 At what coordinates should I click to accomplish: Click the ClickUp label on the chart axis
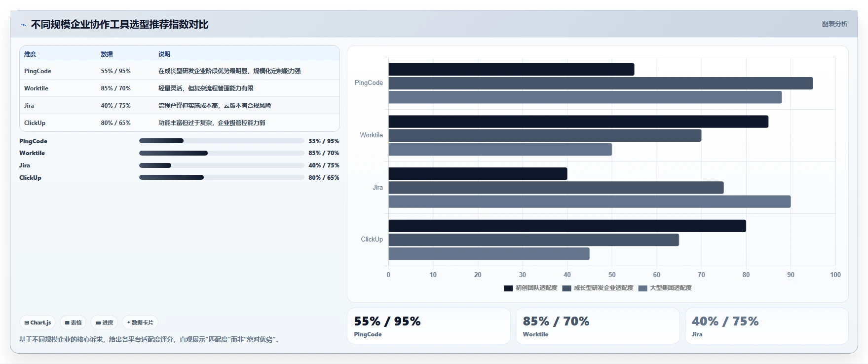(372, 240)
